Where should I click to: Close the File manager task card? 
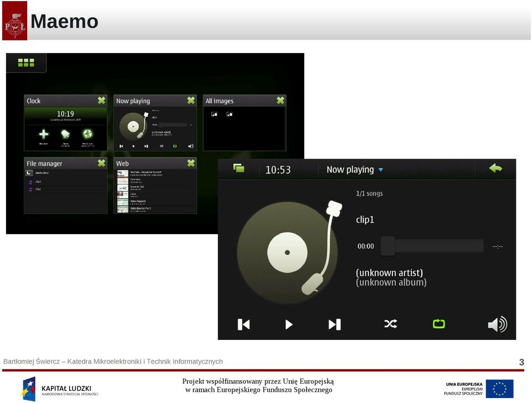point(101,163)
